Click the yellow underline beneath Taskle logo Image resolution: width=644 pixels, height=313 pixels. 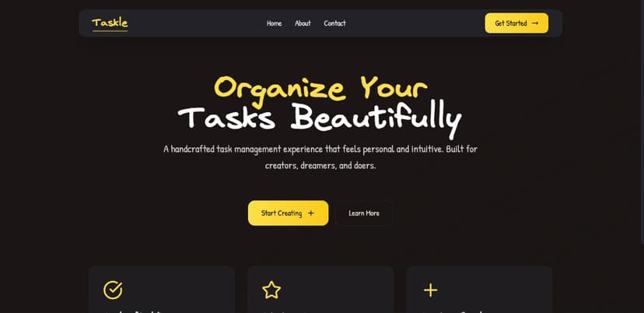click(110, 31)
